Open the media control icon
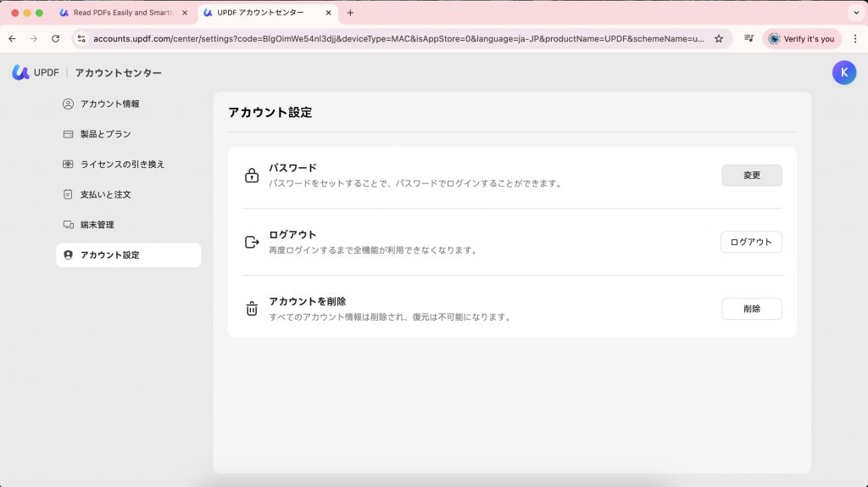This screenshot has width=868, height=487. [748, 39]
